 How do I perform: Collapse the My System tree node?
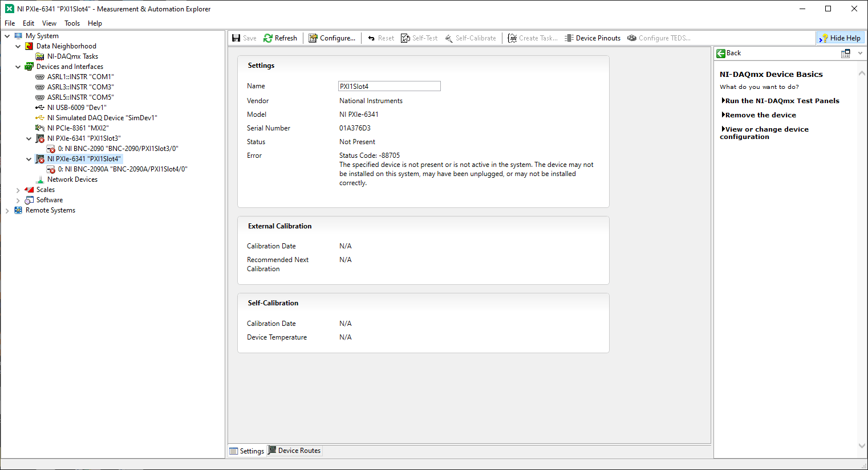[x=7, y=36]
